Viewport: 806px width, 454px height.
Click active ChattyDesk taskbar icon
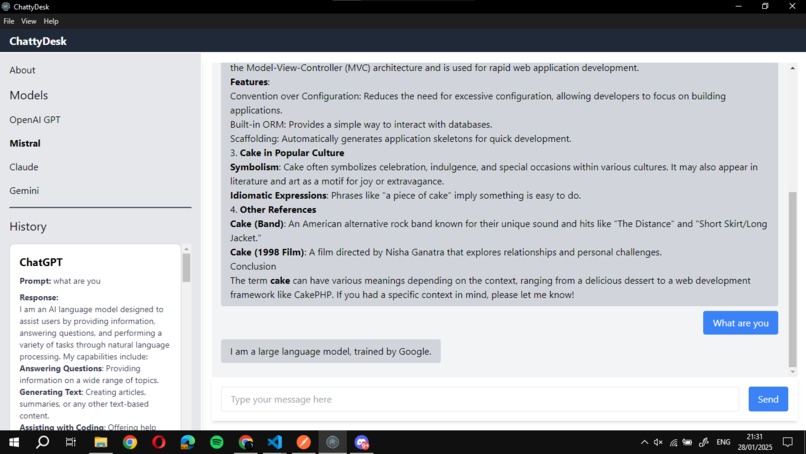pyautogui.click(x=333, y=442)
